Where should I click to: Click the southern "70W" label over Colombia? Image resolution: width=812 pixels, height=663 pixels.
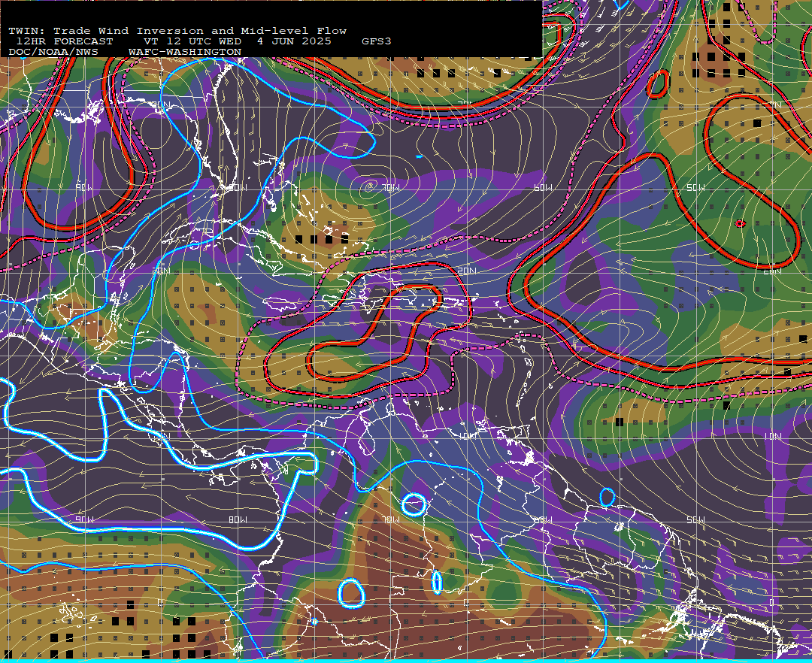pyautogui.click(x=392, y=519)
